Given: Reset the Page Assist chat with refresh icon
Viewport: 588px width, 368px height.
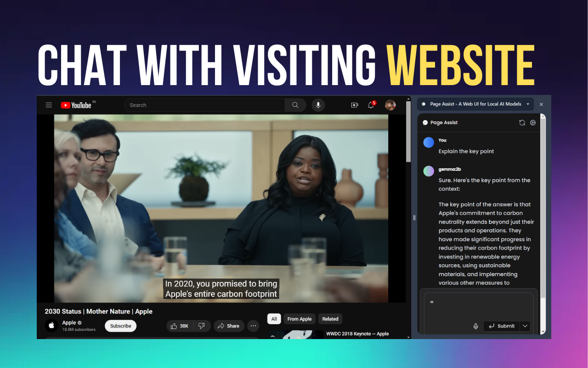Looking at the screenshot, I should click(522, 123).
